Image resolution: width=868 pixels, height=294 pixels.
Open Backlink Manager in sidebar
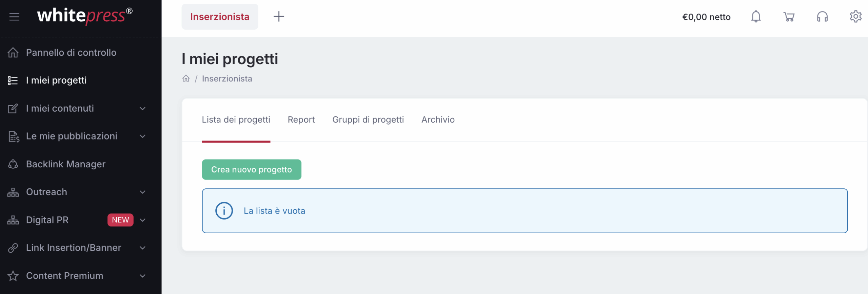[66, 164]
